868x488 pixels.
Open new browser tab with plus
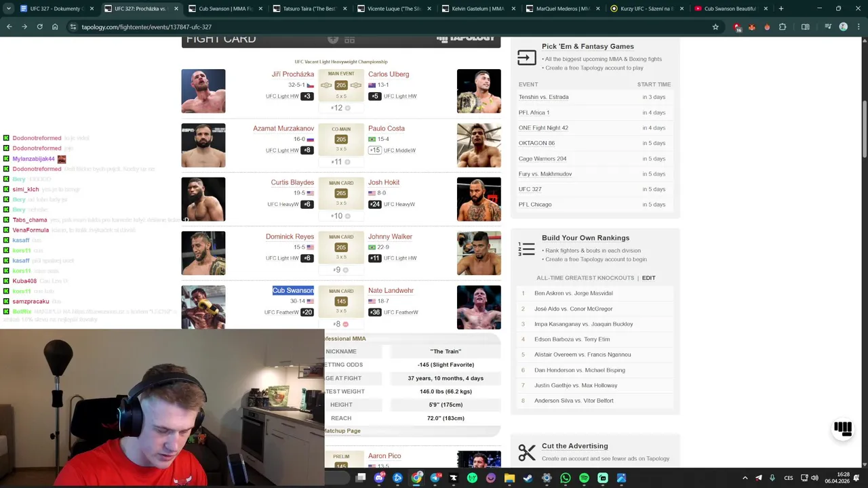781,9
